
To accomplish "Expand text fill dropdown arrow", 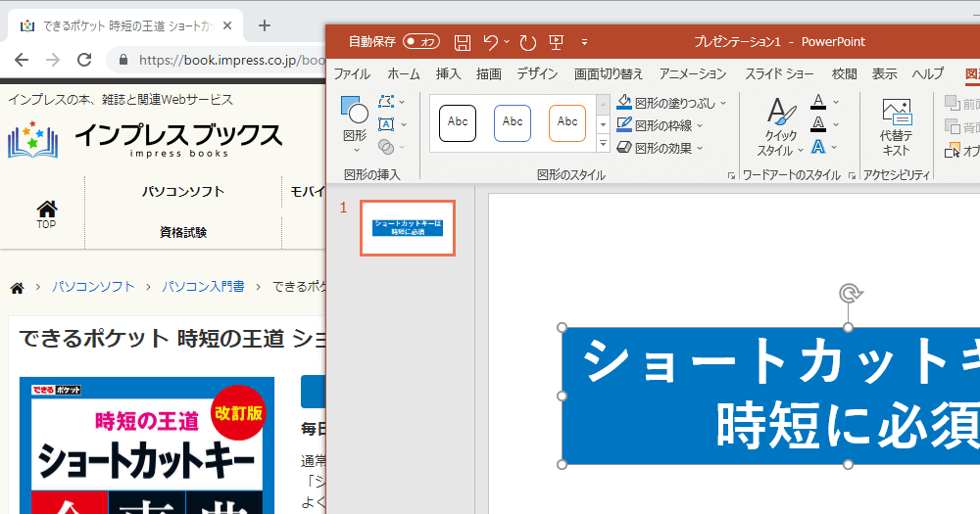I will (836, 102).
